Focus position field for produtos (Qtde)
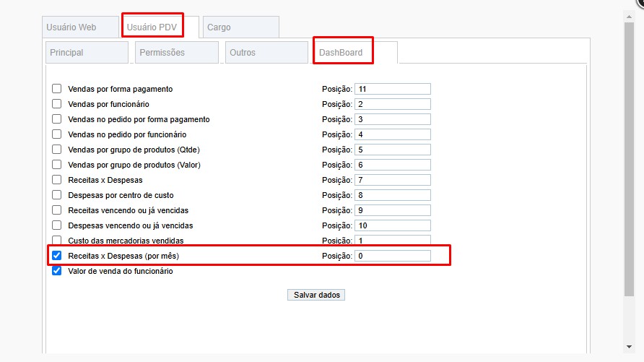Viewport: 644px width, 362px height. [393, 150]
